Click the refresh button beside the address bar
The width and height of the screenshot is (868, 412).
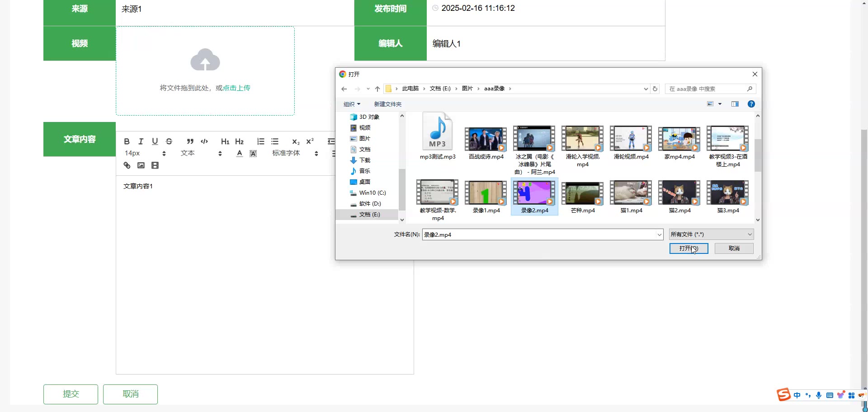coord(655,89)
